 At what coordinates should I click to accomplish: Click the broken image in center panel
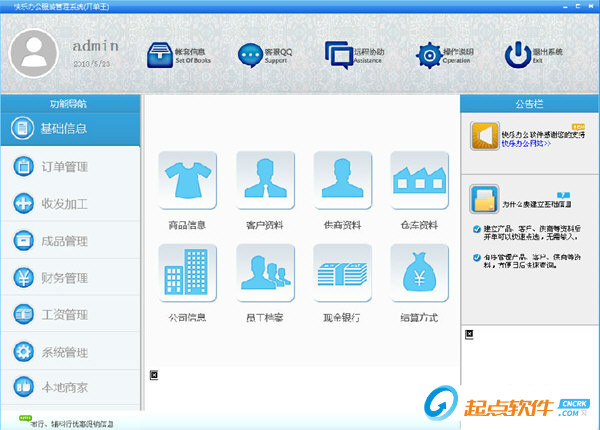pyautogui.click(x=154, y=375)
